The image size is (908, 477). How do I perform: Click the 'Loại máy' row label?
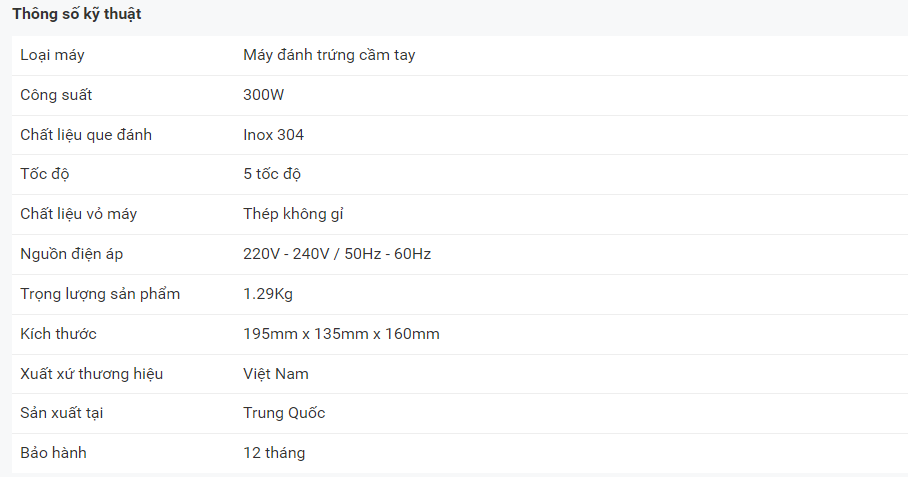point(52,55)
